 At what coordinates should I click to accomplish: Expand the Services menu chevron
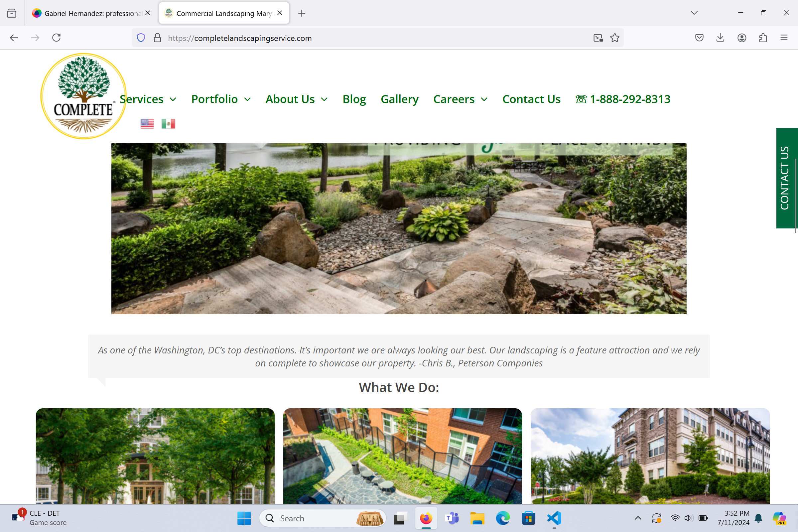tap(173, 99)
